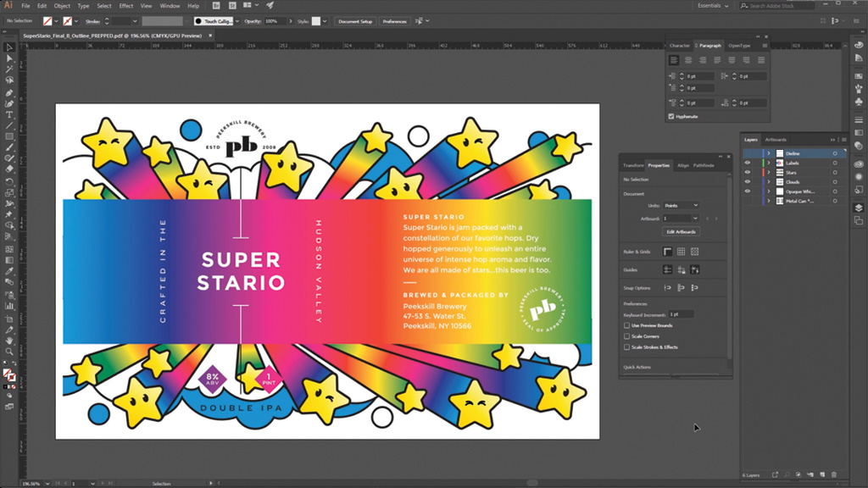The image size is (868, 488).
Task: Select the Eraser tool
Action: (x=9, y=169)
